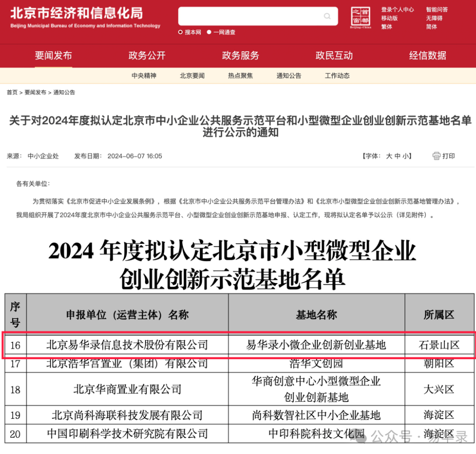476x454 pixels.
Task: Switch to 繁体 traditional Chinese
Action: [x=386, y=27]
